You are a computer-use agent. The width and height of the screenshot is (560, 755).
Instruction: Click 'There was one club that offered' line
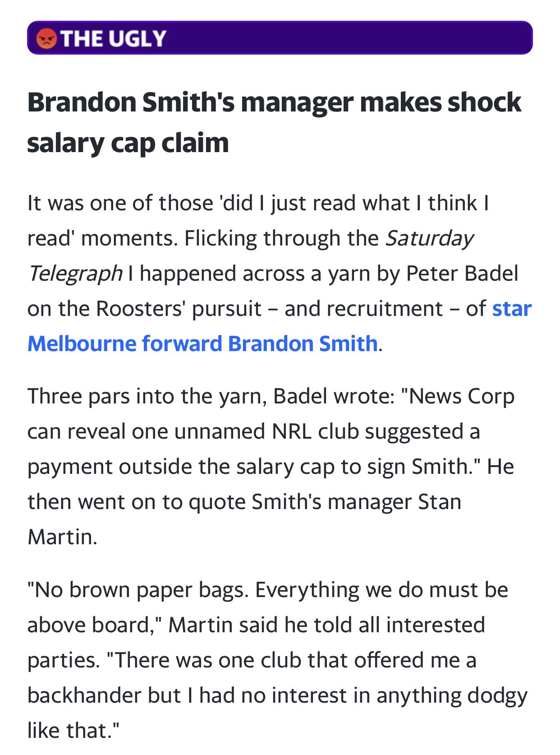(252, 660)
